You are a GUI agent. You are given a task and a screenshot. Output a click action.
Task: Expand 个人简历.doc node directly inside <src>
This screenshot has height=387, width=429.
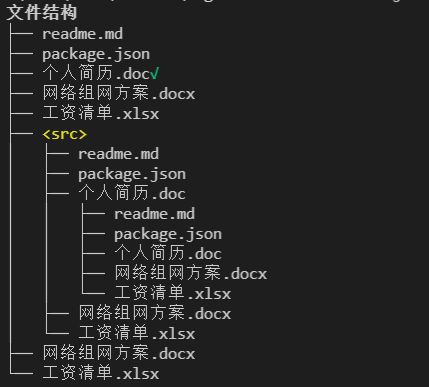coord(132,193)
